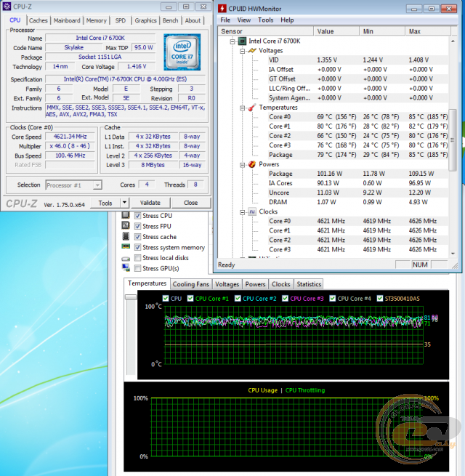
Task: Click the Sensor column header in HWMonitor
Action: (x=266, y=31)
